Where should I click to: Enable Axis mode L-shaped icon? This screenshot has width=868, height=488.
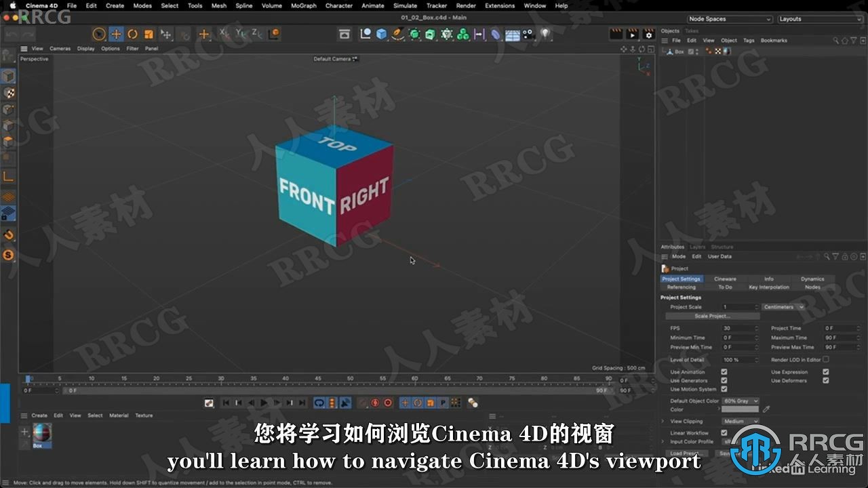point(9,177)
